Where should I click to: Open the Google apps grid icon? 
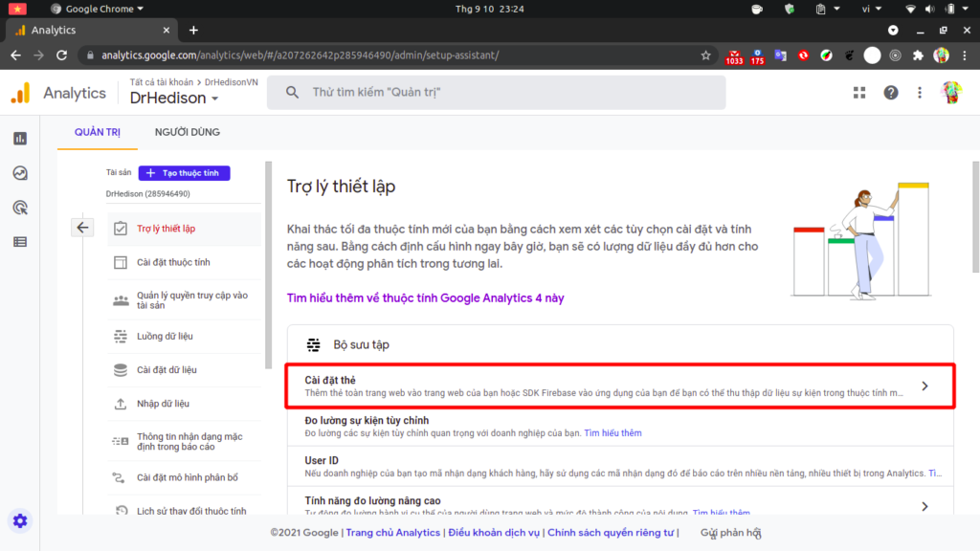859,93
